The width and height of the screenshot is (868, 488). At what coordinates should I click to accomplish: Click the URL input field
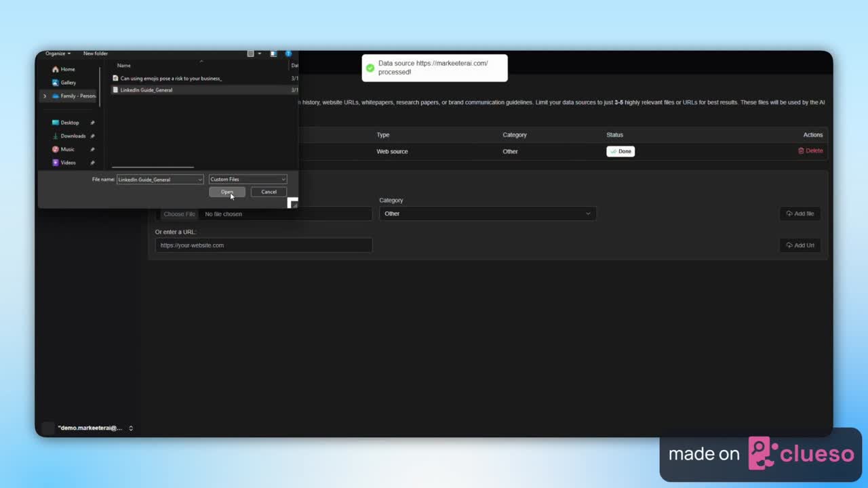coord(263,245)
